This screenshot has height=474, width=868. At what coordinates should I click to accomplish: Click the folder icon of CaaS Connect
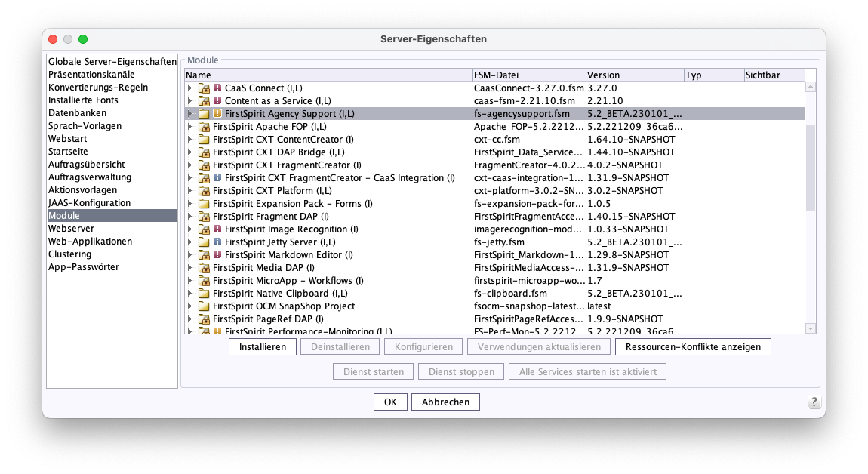pos(204,88)
